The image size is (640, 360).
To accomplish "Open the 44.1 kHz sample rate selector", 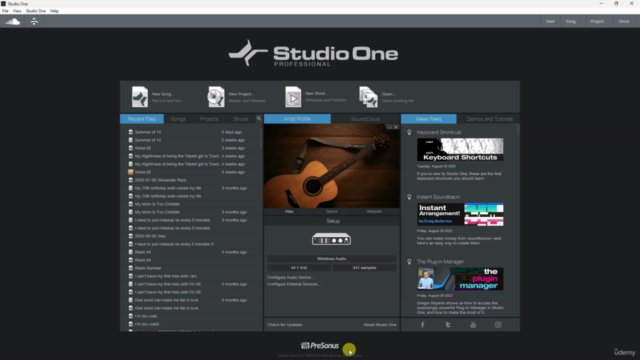I will [299, 268].
